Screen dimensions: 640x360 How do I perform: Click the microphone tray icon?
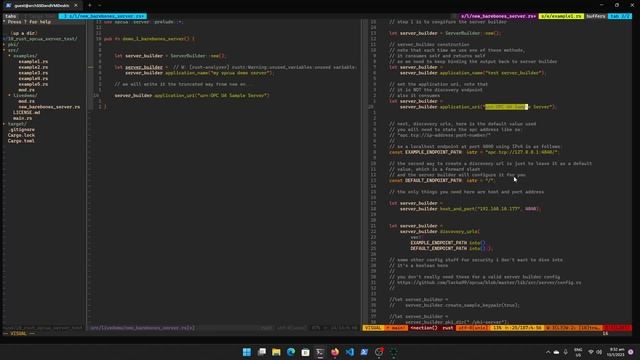(566, 352)
